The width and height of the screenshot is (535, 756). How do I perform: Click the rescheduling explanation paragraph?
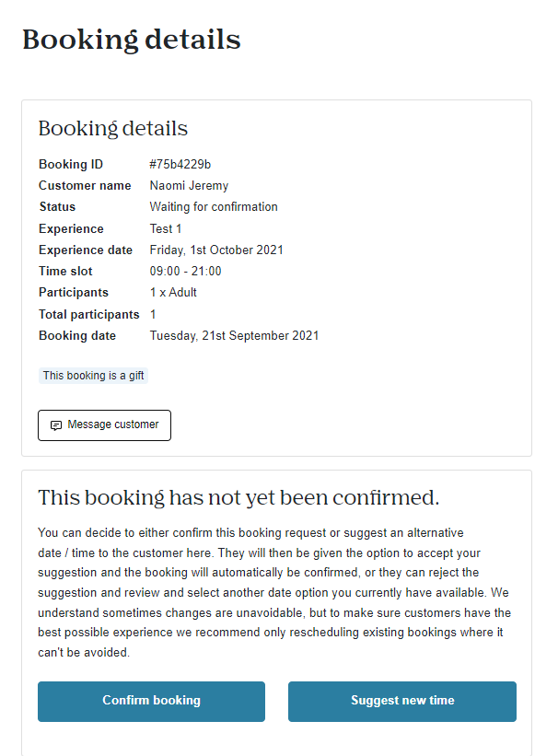[x=274, y=593]
